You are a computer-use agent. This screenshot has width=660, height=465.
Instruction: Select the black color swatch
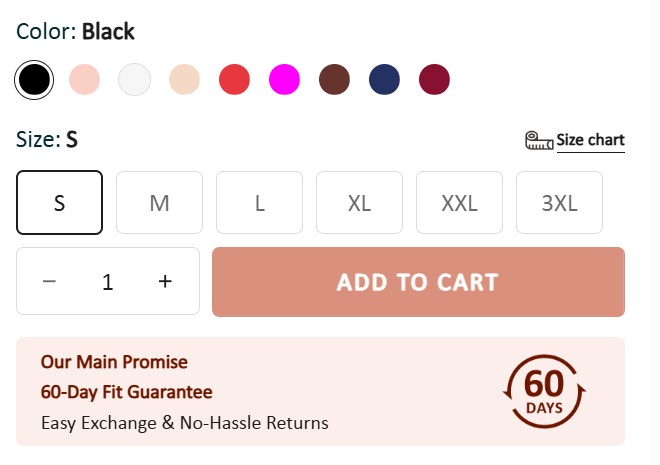tap(34, 79)
